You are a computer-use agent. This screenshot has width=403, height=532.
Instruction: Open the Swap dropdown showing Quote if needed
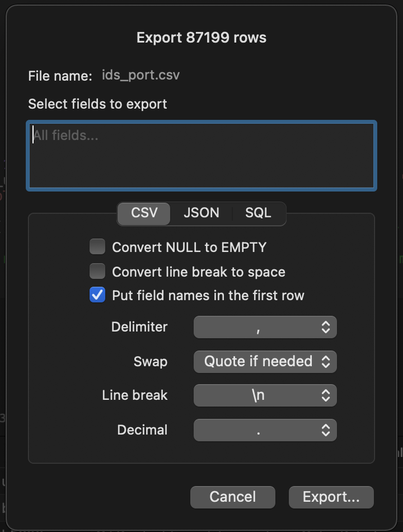point(265,362)
